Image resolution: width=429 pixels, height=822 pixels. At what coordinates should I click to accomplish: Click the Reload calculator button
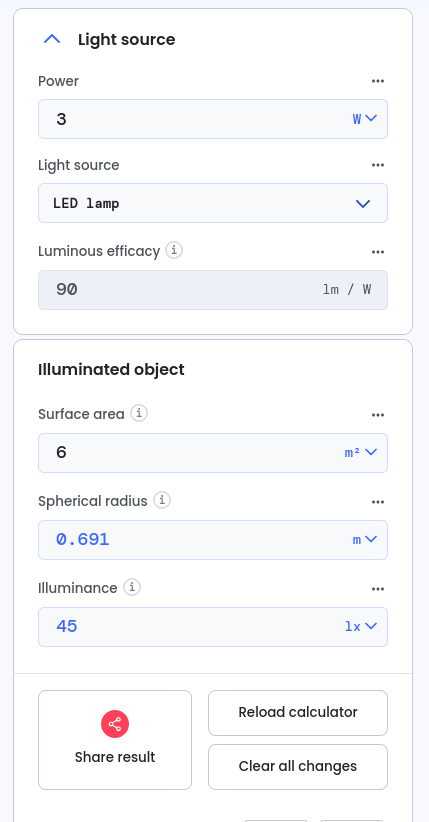click(x=298, y=713)
